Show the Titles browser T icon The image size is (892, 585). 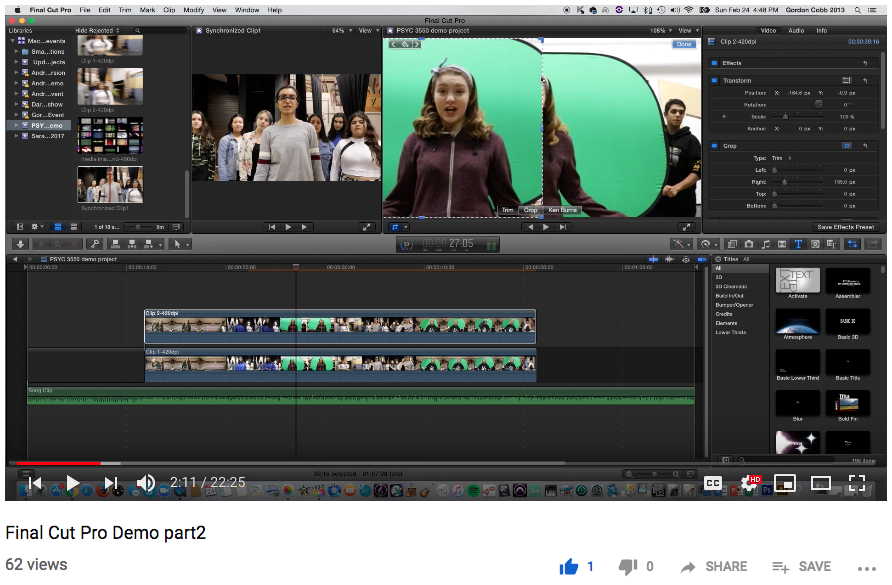(798, 244)
